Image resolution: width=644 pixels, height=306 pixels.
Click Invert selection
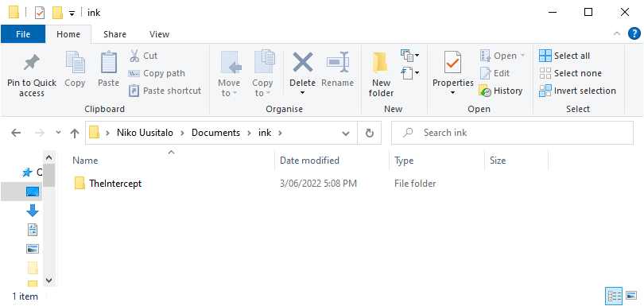[x=578, y=91]
